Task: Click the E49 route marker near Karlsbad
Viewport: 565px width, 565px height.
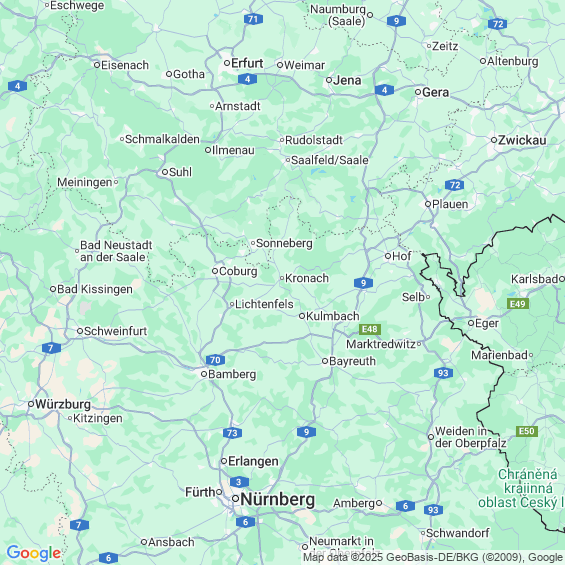Action: [x=518, y=304]
